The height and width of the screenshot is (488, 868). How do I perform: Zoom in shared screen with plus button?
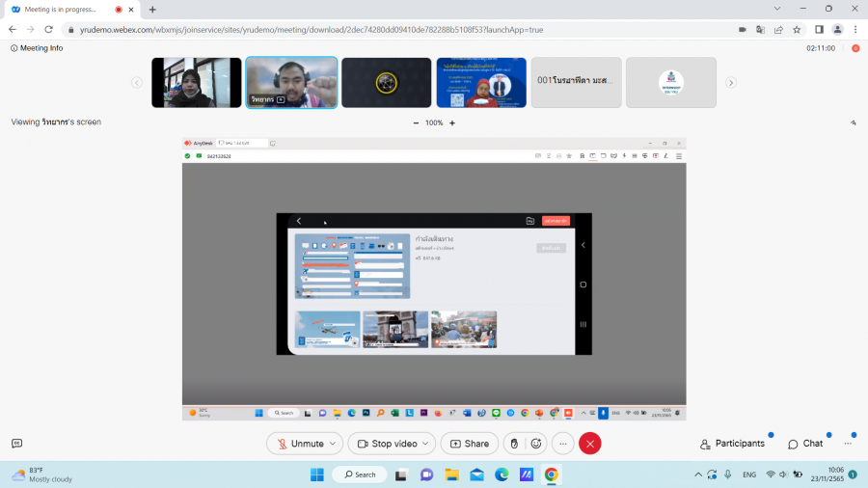[452, 122]
